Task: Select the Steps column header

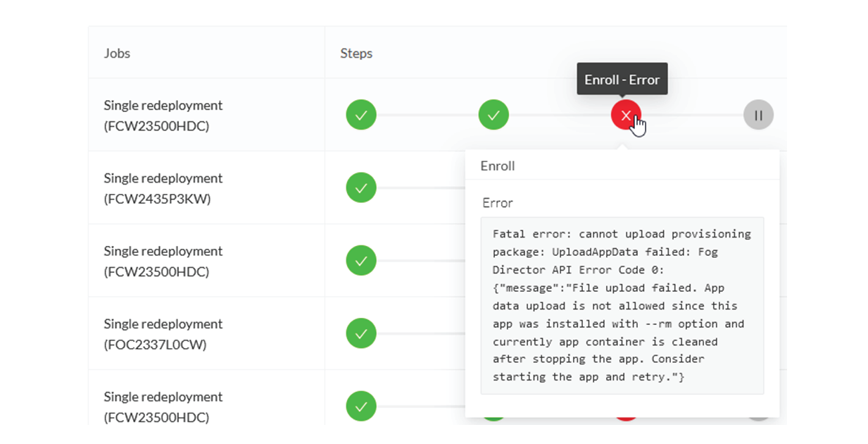Action: (356, 53)
